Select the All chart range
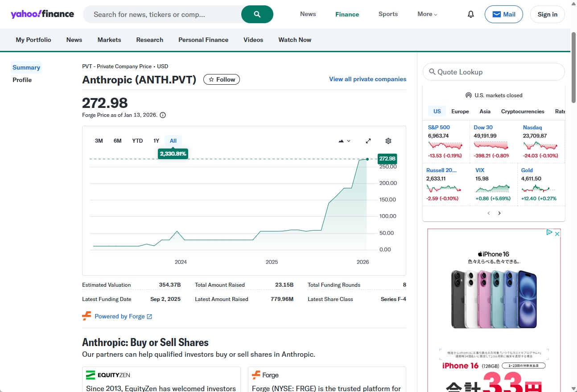The height and width of the screenshot is (392, 577). point(173,141)
